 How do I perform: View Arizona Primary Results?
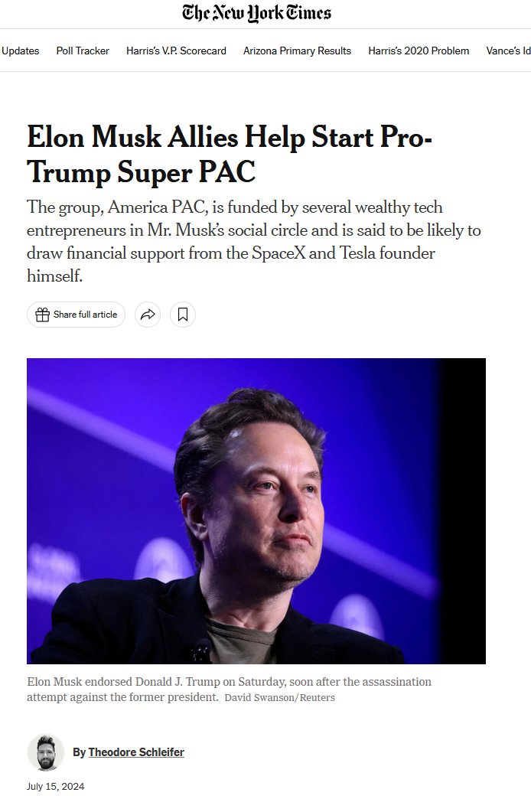point(297,51)
